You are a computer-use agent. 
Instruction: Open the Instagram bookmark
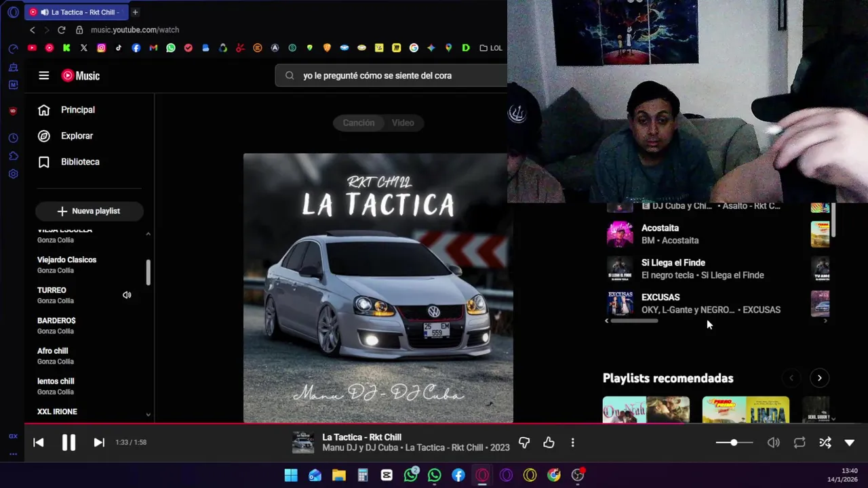[x=101, y=48]
